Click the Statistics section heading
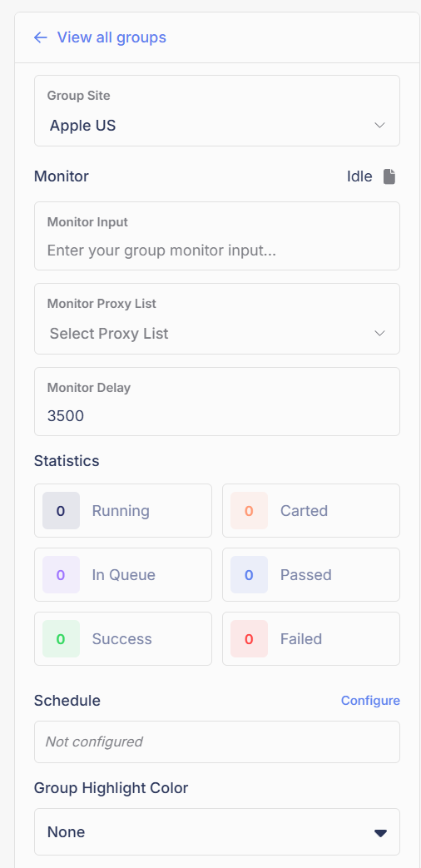The image size is (421, 868). [x=67, y=460]
